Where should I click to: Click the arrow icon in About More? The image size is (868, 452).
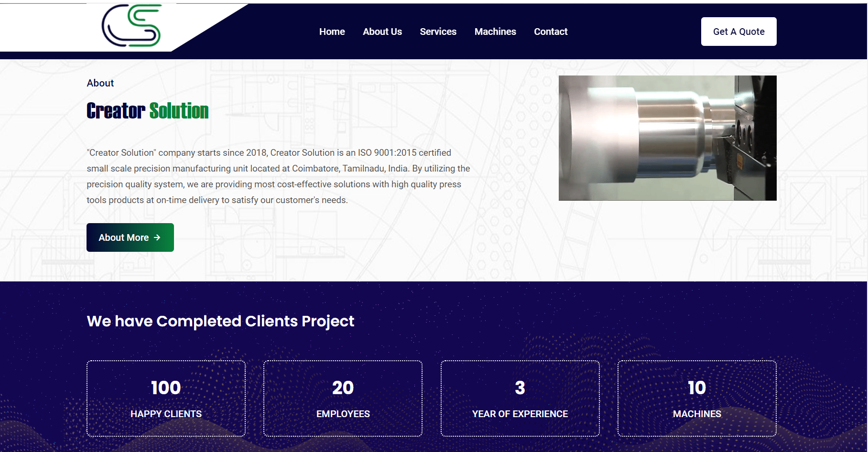157,237
